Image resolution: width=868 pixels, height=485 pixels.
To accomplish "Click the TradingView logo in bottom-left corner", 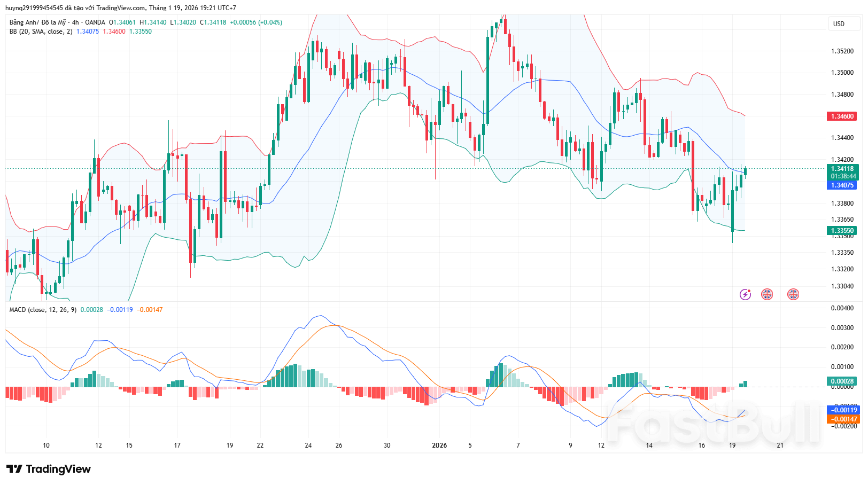I will click(x=49, y=470).
